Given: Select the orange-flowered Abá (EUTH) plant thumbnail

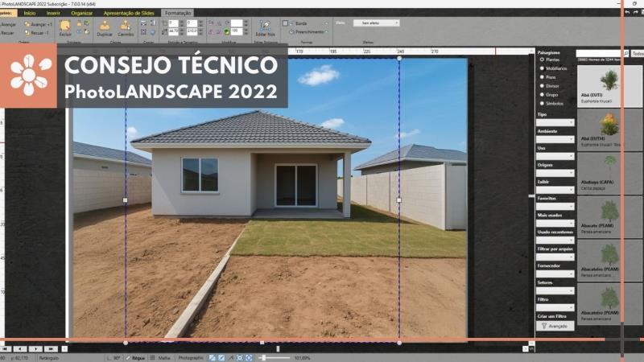Looking at the screenshot, I should [609, 130].
